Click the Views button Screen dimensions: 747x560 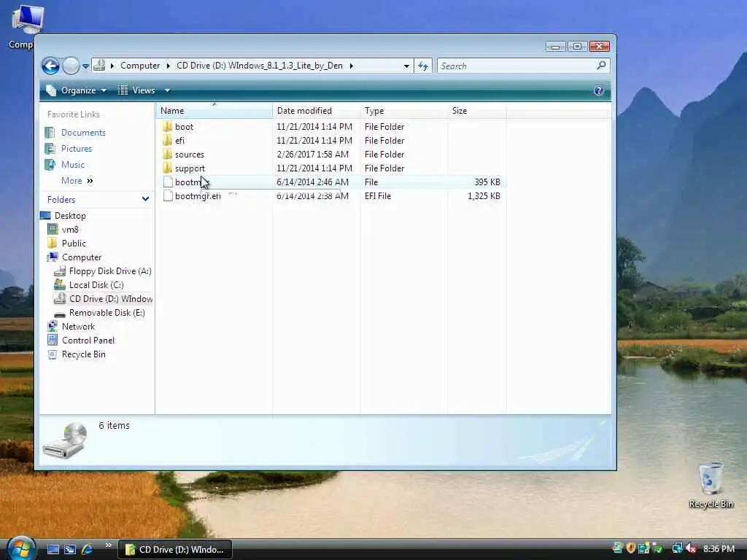[136, 90]
